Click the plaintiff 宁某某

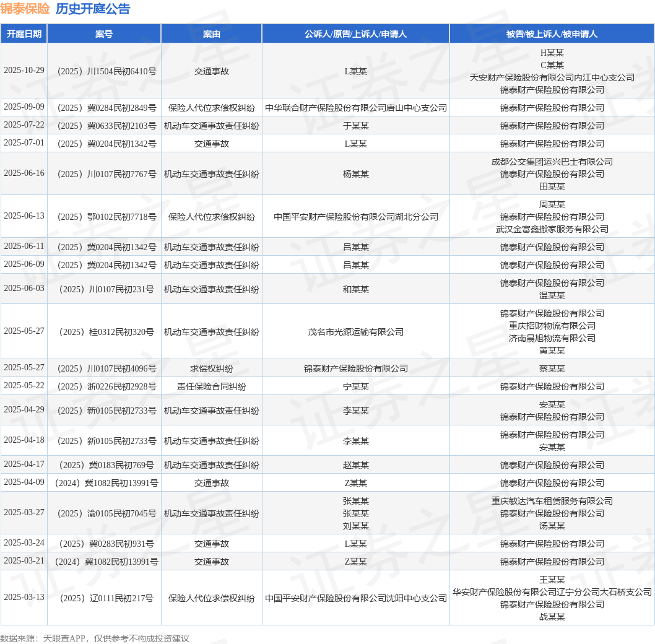point(356,386)
